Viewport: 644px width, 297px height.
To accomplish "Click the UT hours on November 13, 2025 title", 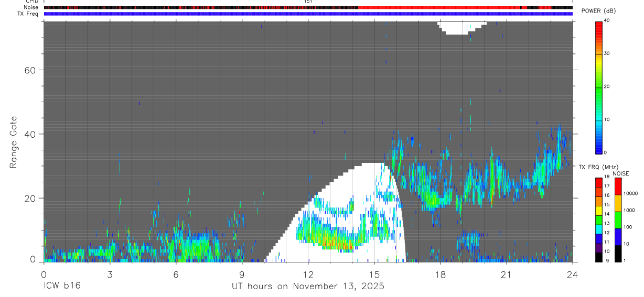I will pyautogui.click(x=308, y=286).
